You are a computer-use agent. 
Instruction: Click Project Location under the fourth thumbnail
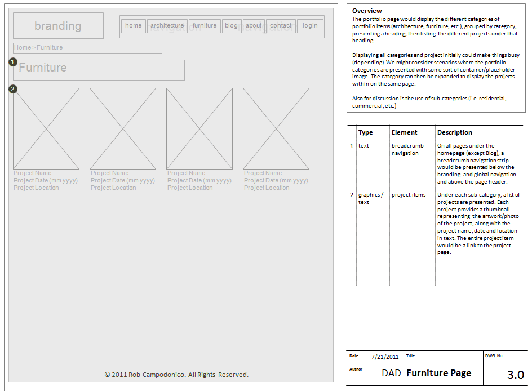(x=267, y=188)
